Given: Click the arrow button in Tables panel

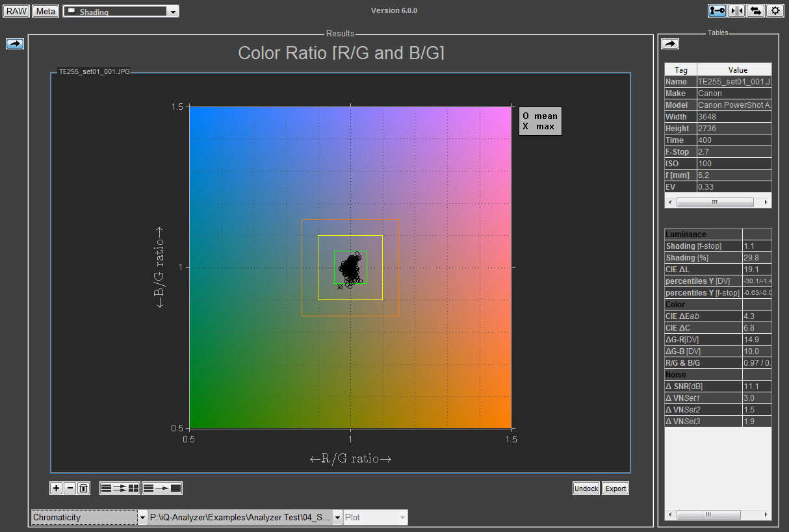Looking at the screenshot, I should click(x=670, y=44).
